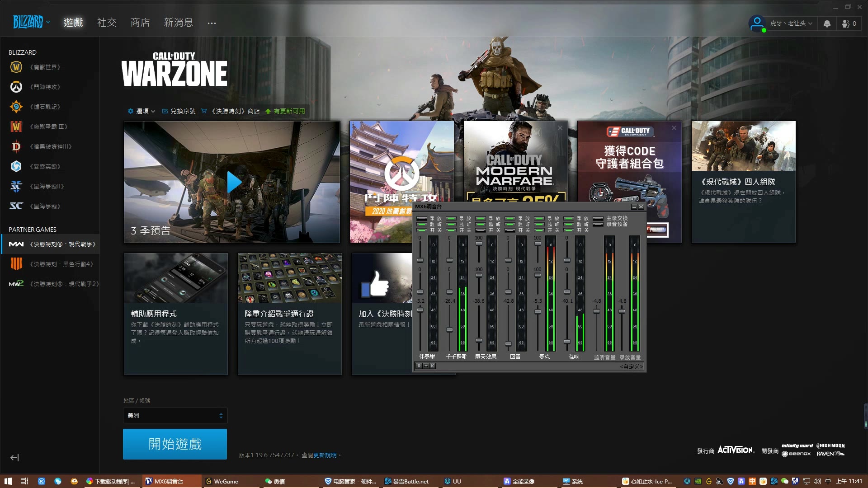
Task: Open 《決勝時刻》商店 link
Action: [x=231, y=111]
